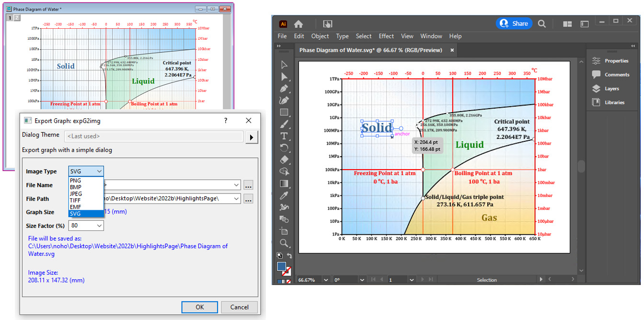This screenshot has height=320, width=644.
Task: Expand the Size Factor dropdown
Action: pyautogui.click(x=99, y=226)
